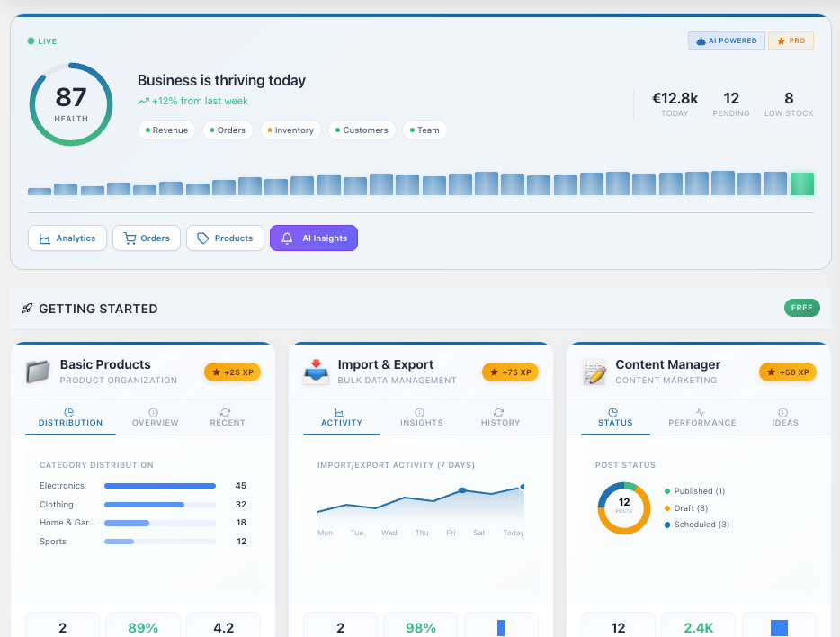This screenshot has width=840, height=637.
Task: Click the Basic Products folder icon
Action: (39, 372)
